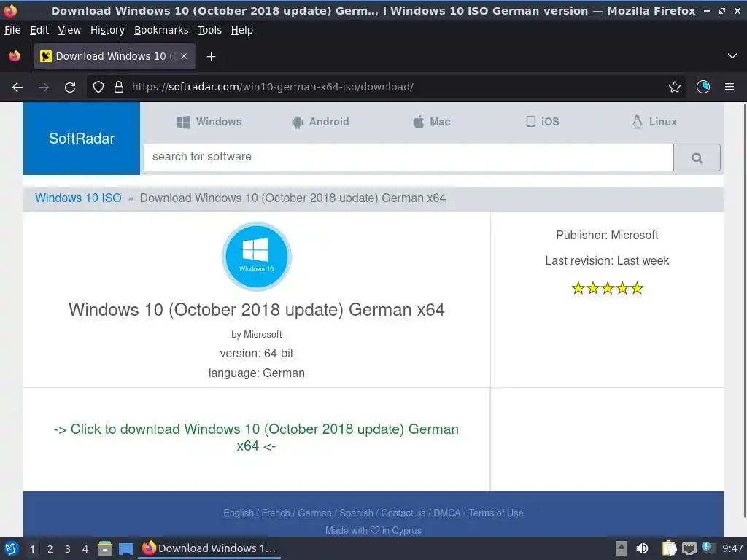Image resolution: width=747 pixels, height=560 pixels.
Task: Open the Firefox hamburger menu
Action: 729,87
